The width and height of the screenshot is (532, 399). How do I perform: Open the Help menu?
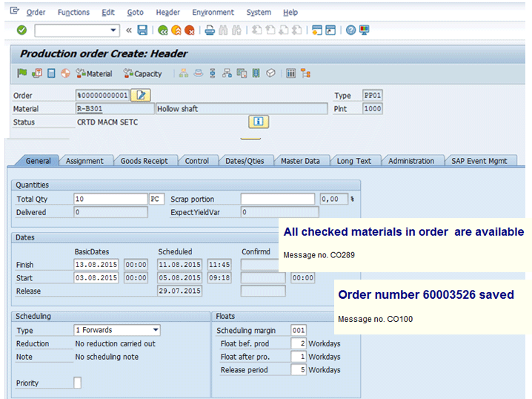tap(290, 12)
